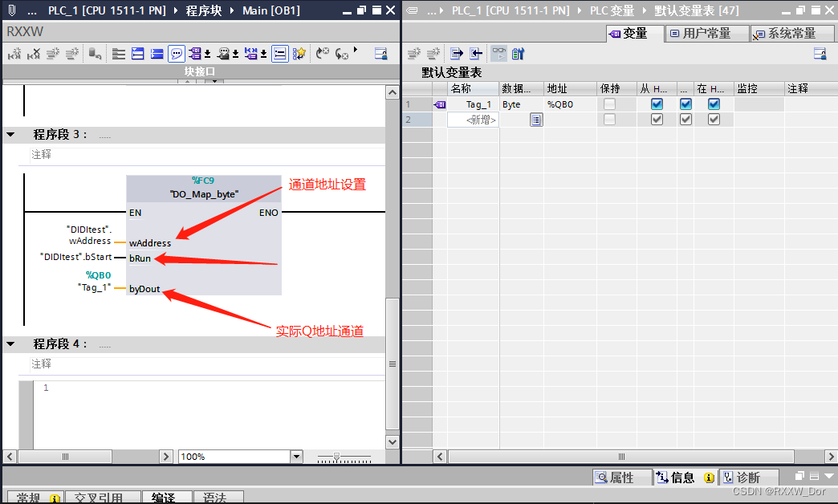Click the export tags icon
The image size is (838, 504).
tap(457, 54)
